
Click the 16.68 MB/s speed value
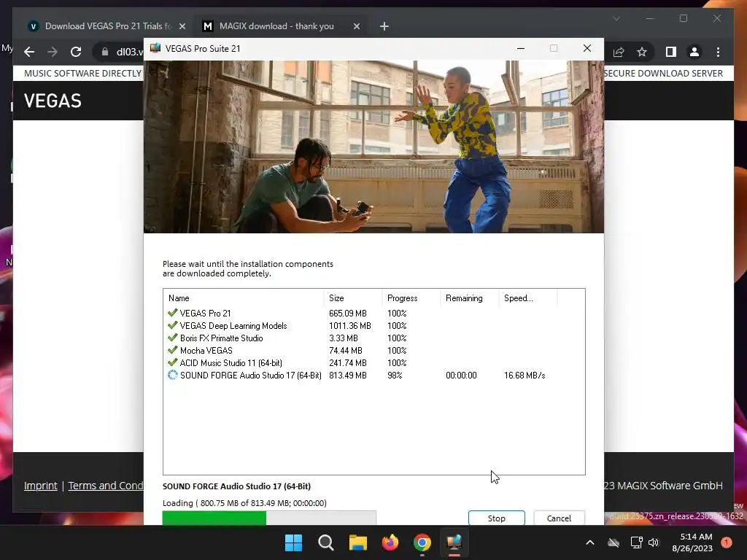525,376
